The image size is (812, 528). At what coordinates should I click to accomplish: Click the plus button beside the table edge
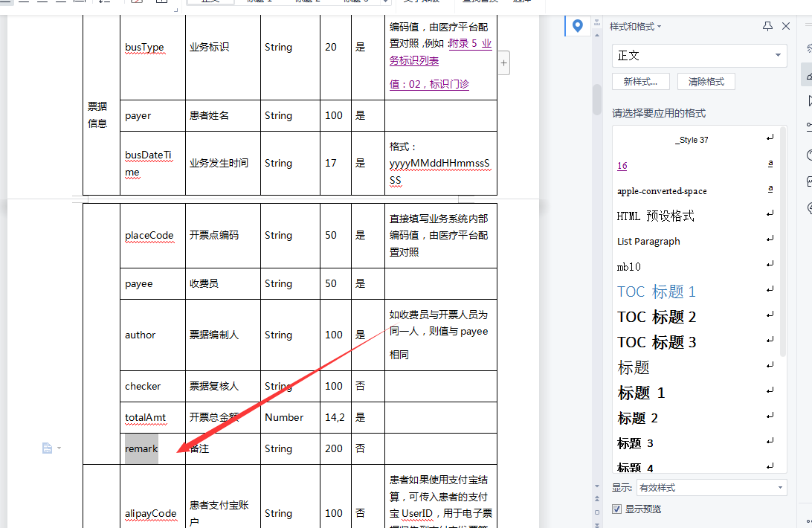point(503,62)
